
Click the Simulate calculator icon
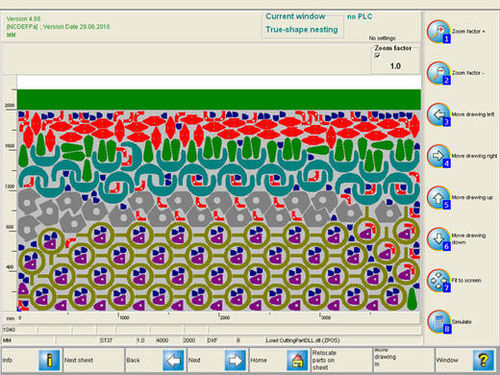tap(439, 322)
